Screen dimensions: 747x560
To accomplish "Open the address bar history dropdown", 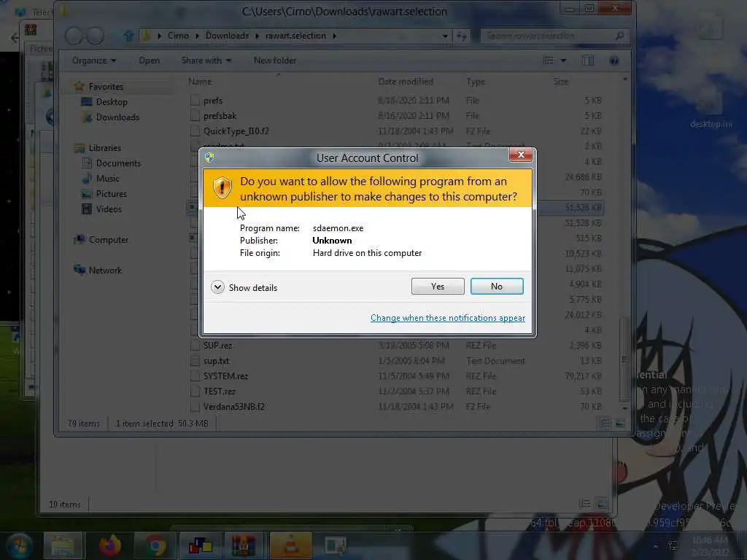I will point(444,36).
